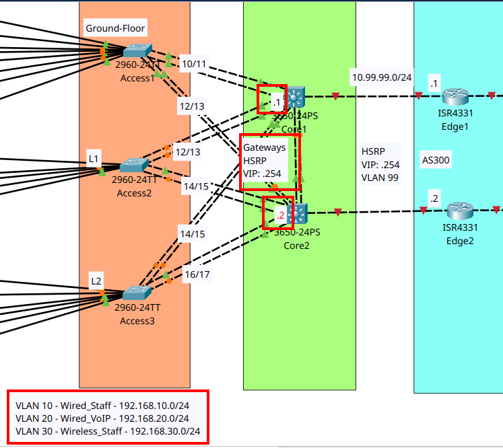Click the 16/17 port label
The image size is (503, 448).
point(197,274)
